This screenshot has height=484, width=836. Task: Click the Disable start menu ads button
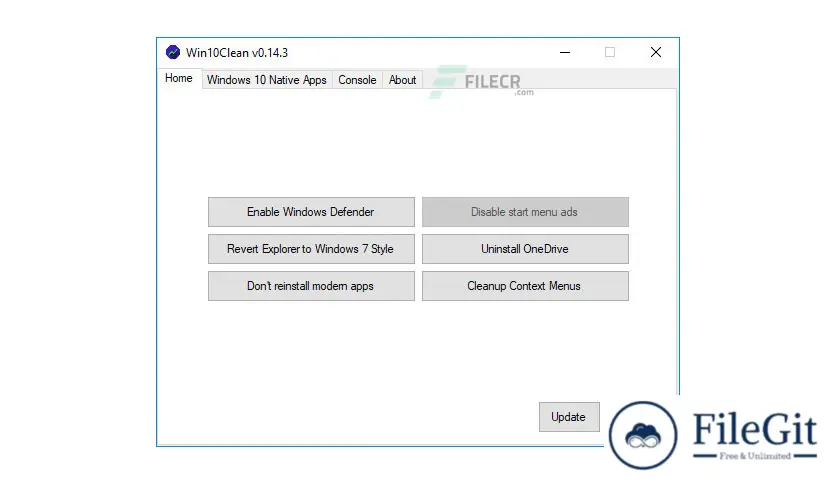pyautogui.click(x=525, y=212)
